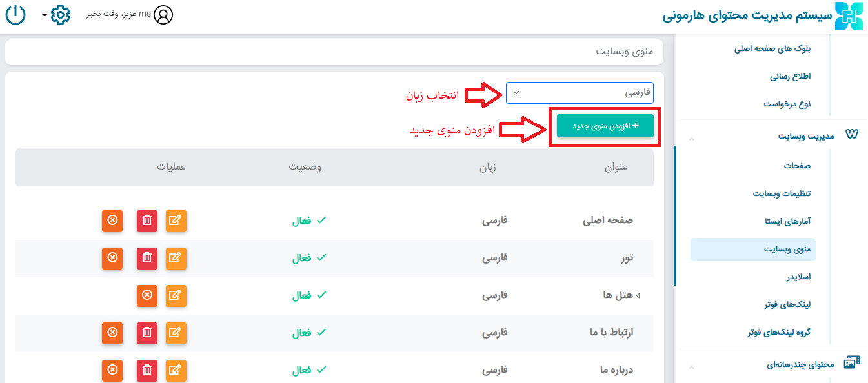Click the orange deactivate icon for هتل ها
868x383 pixels.
[147, 295]
